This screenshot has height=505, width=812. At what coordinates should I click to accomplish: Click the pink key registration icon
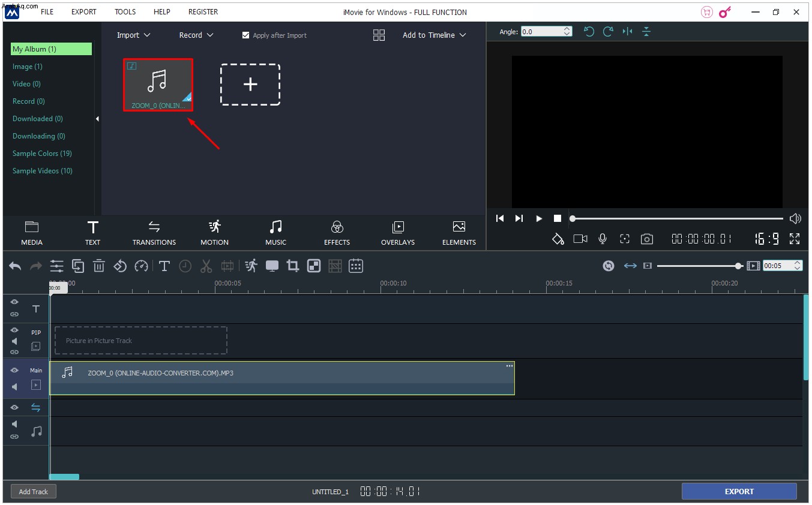(726, 12)
